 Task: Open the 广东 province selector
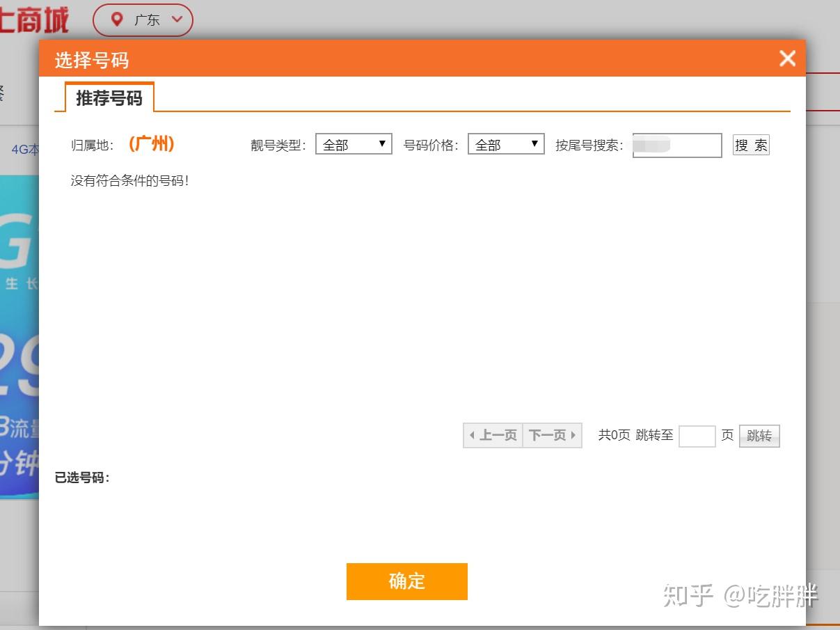click(143, 19)
